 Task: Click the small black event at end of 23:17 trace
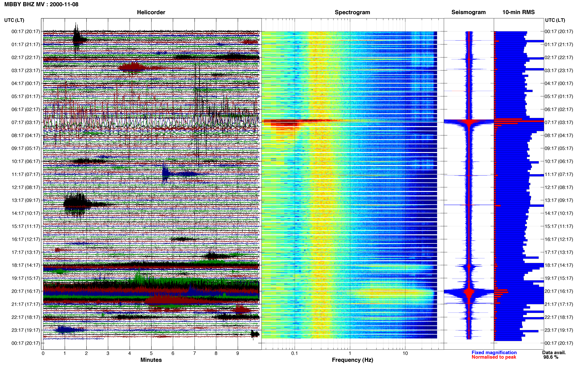(x=255, y=334)
